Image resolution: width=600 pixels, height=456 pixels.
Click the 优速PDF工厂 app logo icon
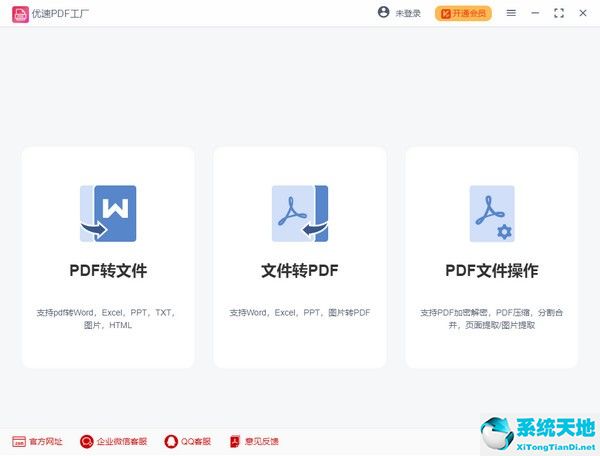click(20, 14)
